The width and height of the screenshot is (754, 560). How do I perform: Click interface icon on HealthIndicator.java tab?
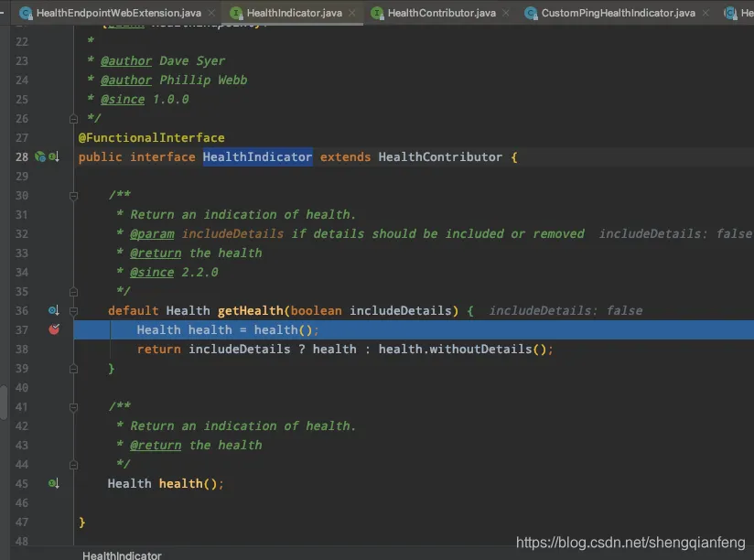(236, 13)
